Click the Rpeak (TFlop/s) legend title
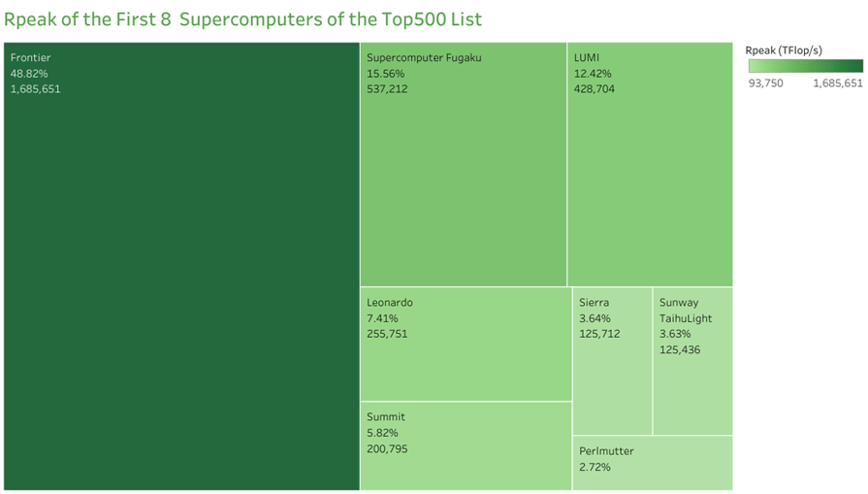The height and width of the screenshot is (494, 868). [789, 48]
